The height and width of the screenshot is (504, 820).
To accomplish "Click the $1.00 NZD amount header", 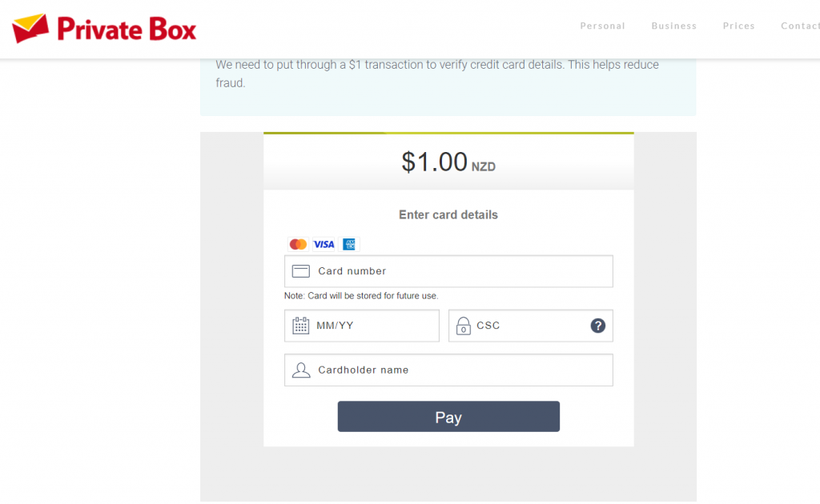I will [448, 162].
